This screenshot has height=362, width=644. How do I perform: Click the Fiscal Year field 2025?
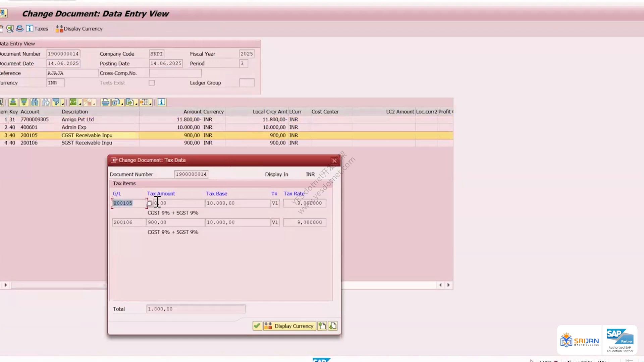point(247,54)
